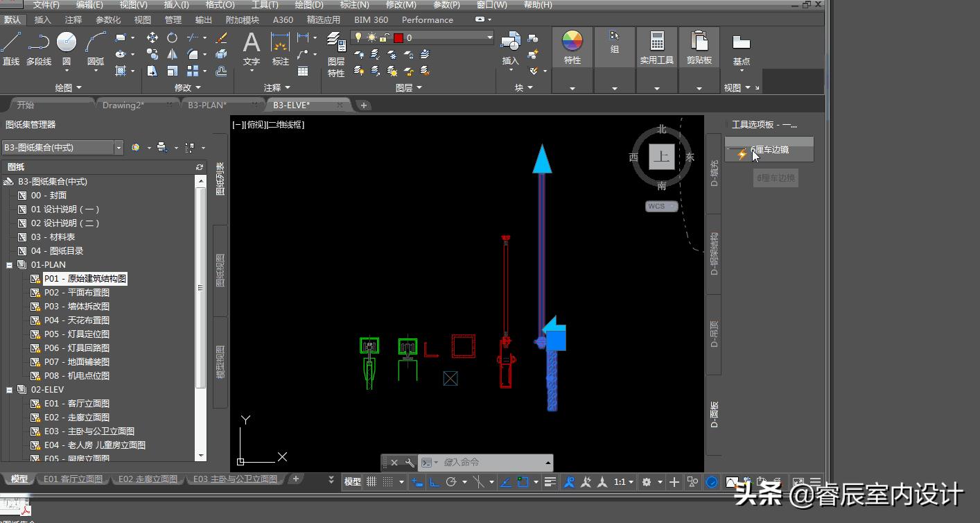Click the Text (文字) tool icon

(251, 43)
